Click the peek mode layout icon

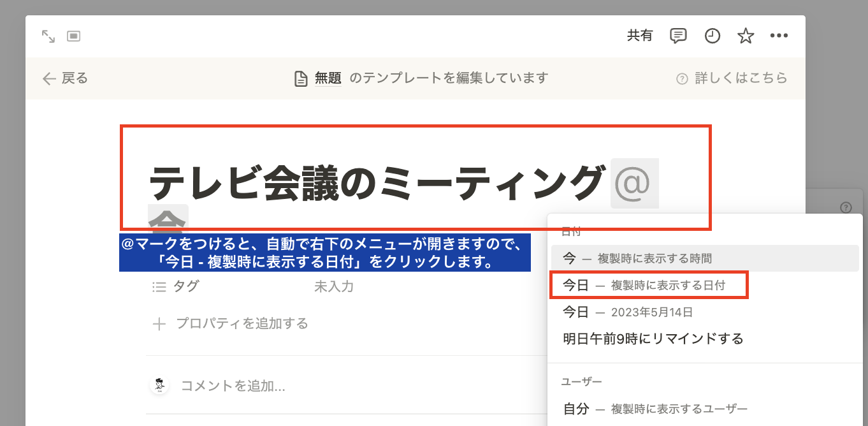pyautogui.click(x=73, y=36)
